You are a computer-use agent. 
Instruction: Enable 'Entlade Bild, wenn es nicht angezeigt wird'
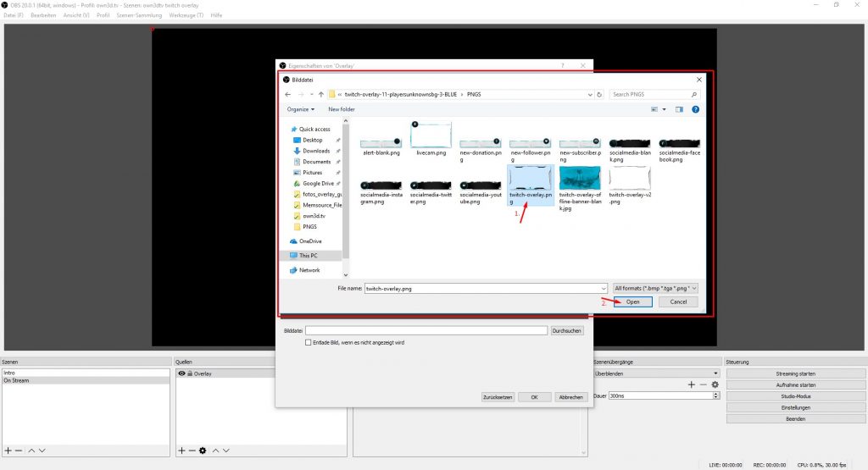tap(309, 343)
